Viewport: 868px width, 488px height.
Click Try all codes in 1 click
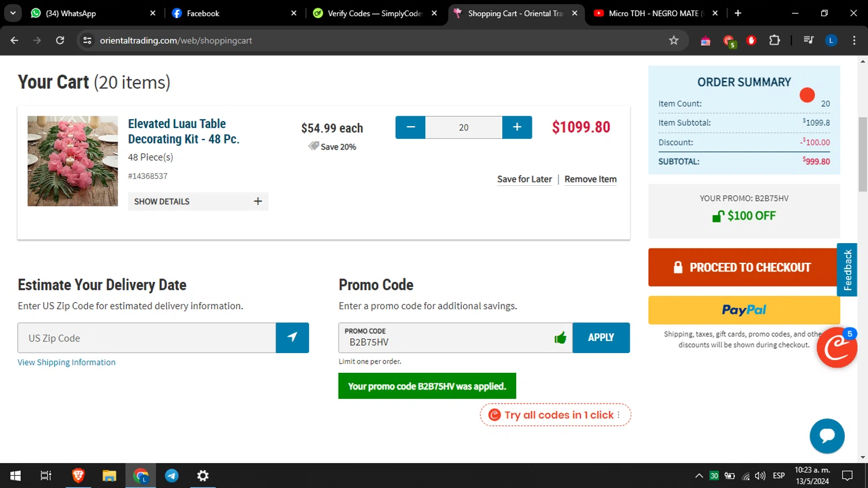pyautogui.click(x=556, y=415)
